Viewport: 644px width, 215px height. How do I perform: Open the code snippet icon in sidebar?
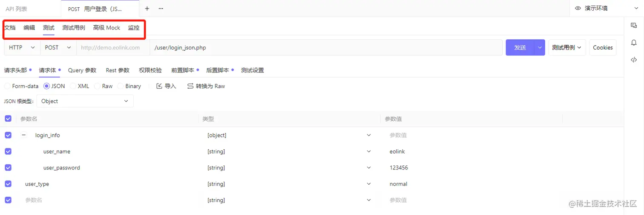(634, 60)
